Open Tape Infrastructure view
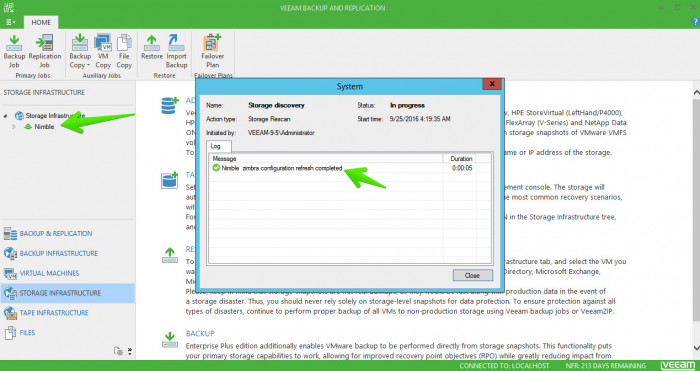Screen dimensions: 700x371 point(54,313)
